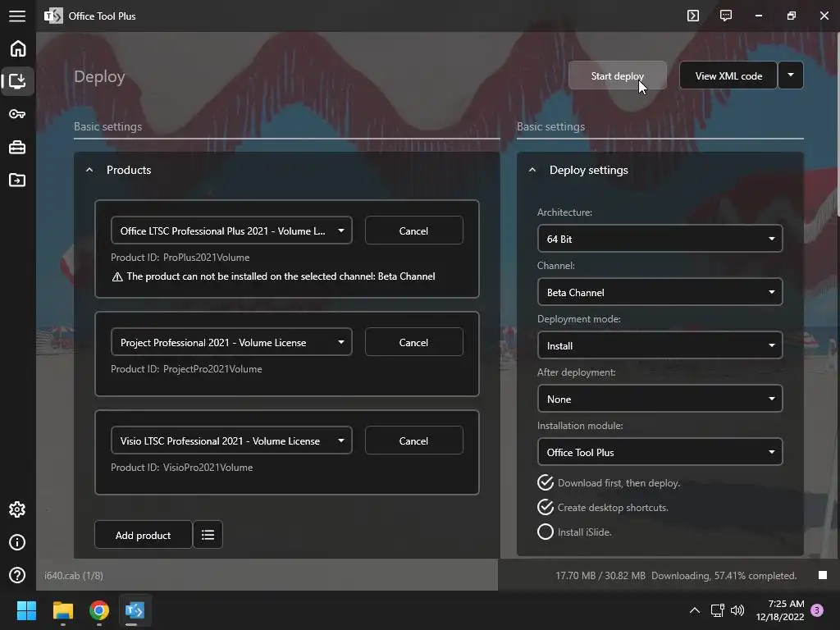Screen dimensions: 840x630
Task: Cancel the Project Professional 2021 product
Action: point(413,342)
